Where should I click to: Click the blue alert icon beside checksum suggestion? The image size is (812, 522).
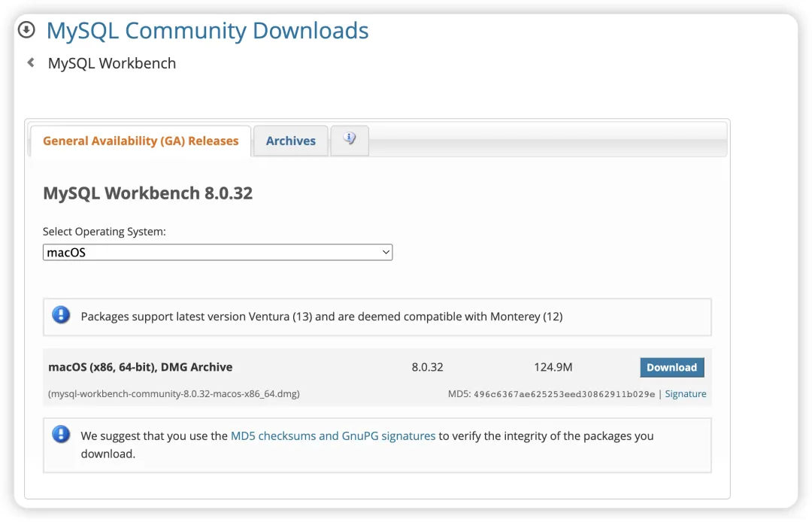click(61, 434)
